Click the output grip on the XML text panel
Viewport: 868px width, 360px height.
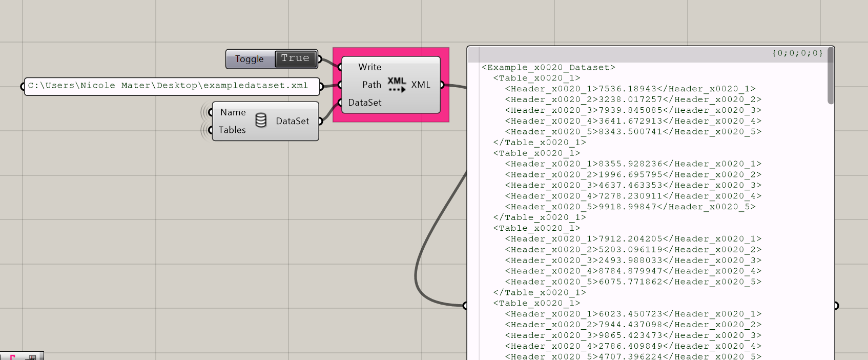(x=836, y=306)
